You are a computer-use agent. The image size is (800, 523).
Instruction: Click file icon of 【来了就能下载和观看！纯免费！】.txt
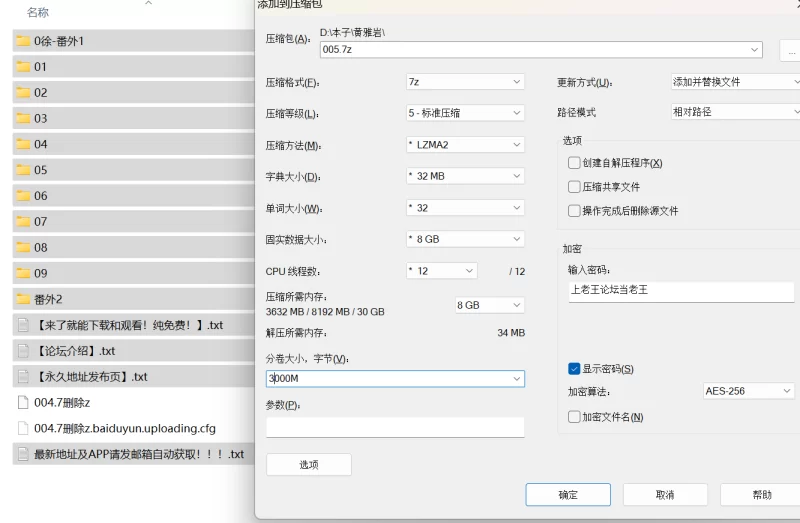pos(23,325)
